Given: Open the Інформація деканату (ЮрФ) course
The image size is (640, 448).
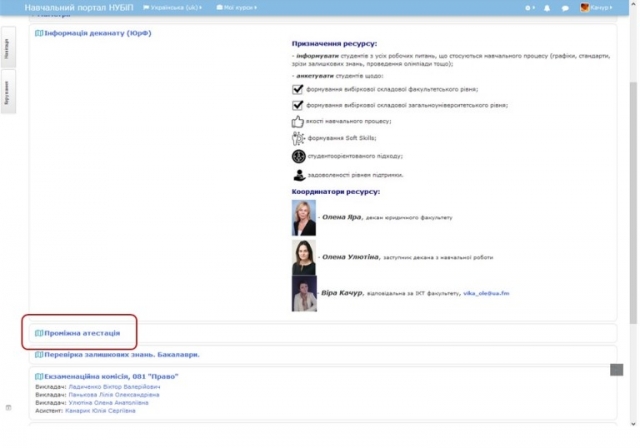Looking at the screenshot, I should (98, 33).
